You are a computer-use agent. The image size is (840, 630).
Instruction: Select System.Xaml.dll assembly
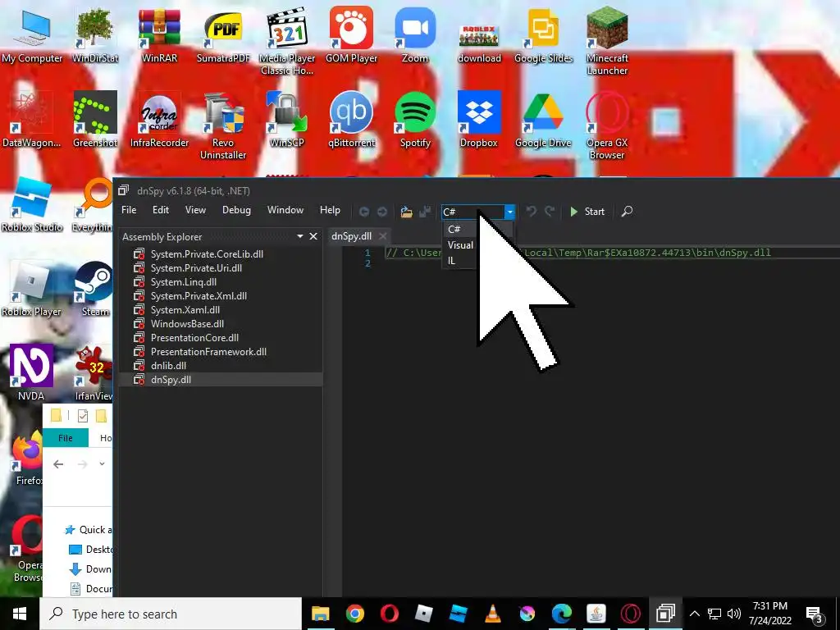point(185,309)
